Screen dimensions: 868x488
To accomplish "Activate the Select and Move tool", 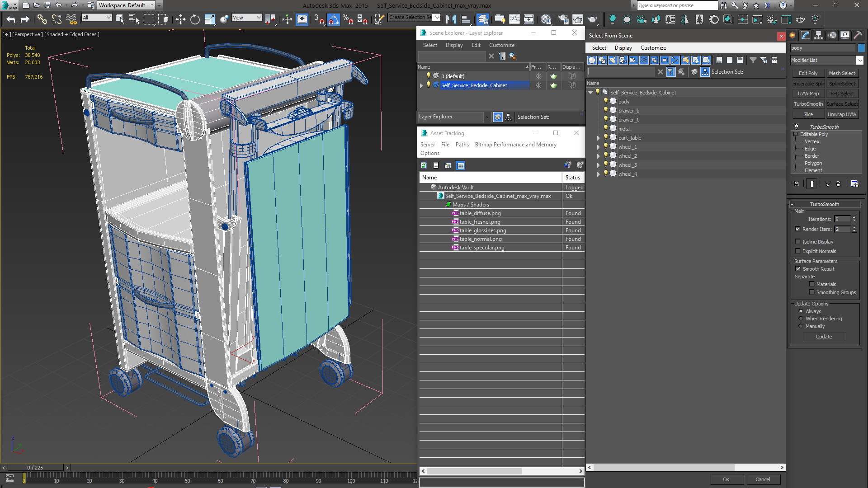I will coord(180,19).
